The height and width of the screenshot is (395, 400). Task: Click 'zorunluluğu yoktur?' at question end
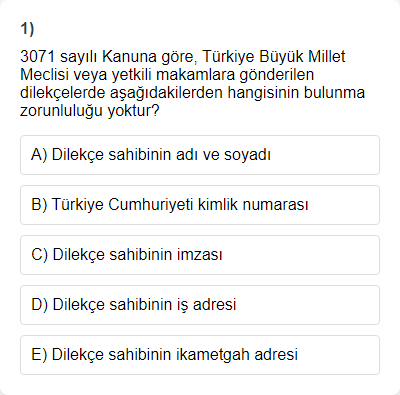[x=90, y=111]
